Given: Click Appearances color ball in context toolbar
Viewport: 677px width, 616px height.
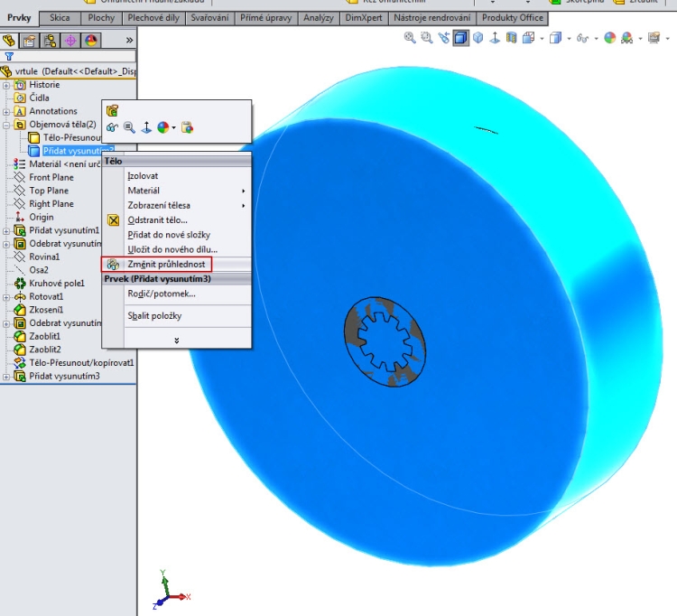Looking at the screenshot, I should pyautogui.click(x=163, y=127).
